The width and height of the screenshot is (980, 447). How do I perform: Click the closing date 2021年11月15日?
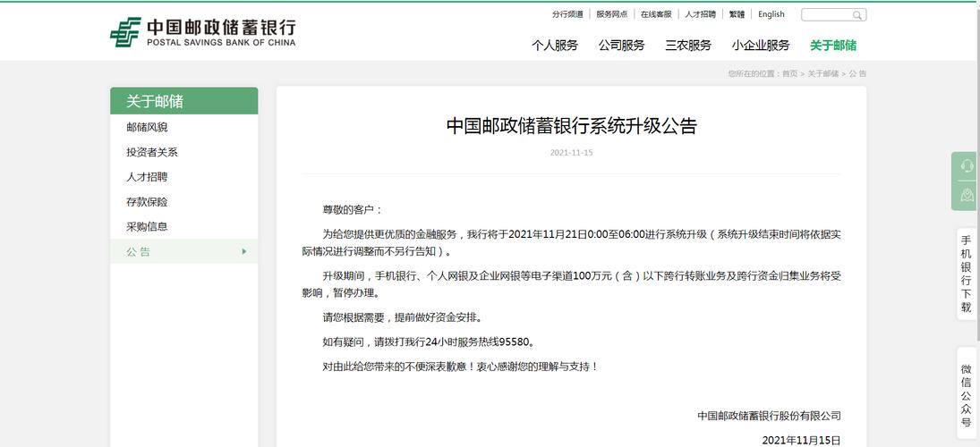click(801, 440)
